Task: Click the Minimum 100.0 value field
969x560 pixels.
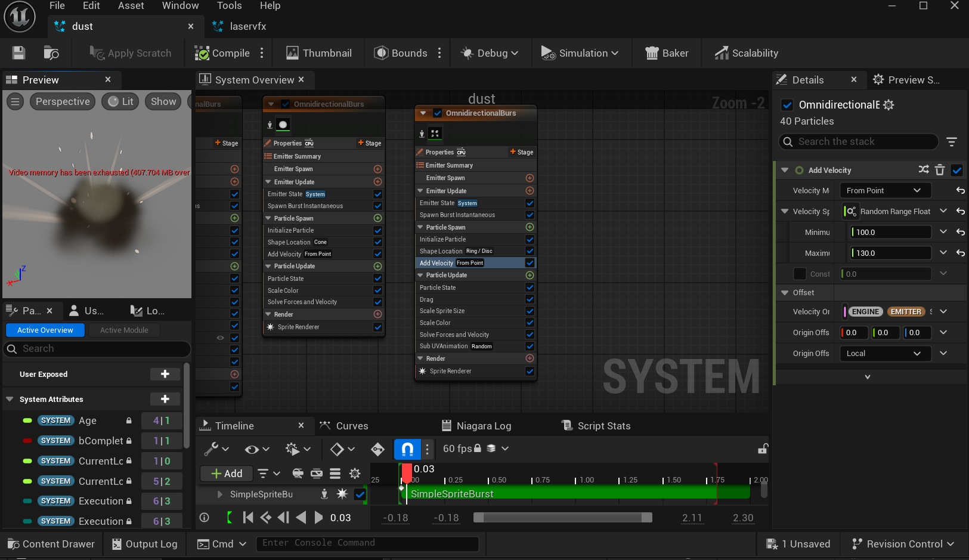Action: coord(891,232)
